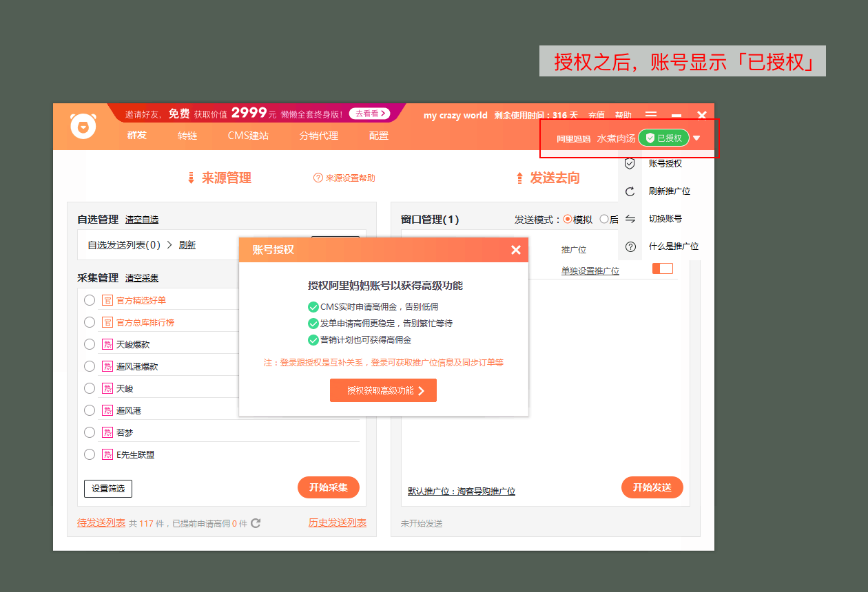
Task: Open the 历史发送列表 link
Action: [337, 523]
